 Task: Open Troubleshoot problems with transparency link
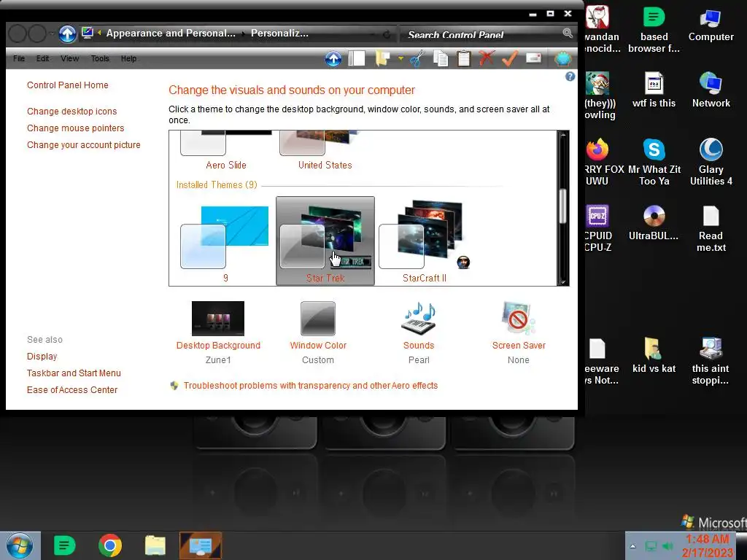311,386
